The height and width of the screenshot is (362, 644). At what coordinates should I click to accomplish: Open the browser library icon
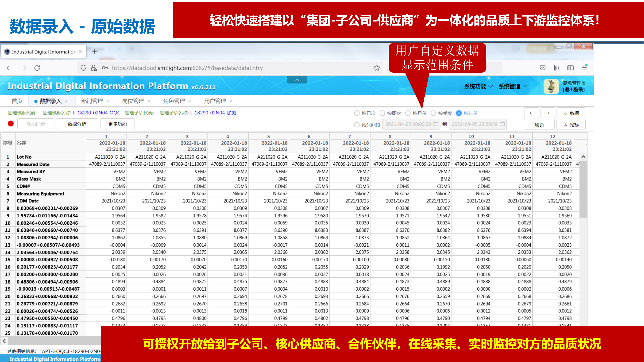556,68
